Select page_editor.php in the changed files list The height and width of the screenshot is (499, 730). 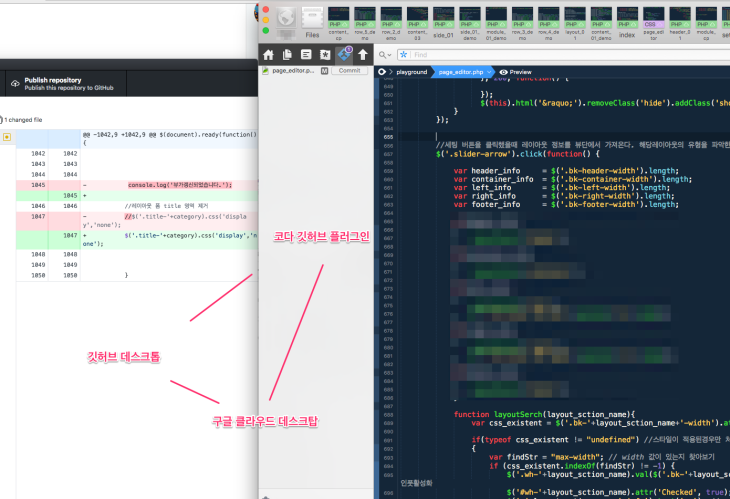(291, 71)
